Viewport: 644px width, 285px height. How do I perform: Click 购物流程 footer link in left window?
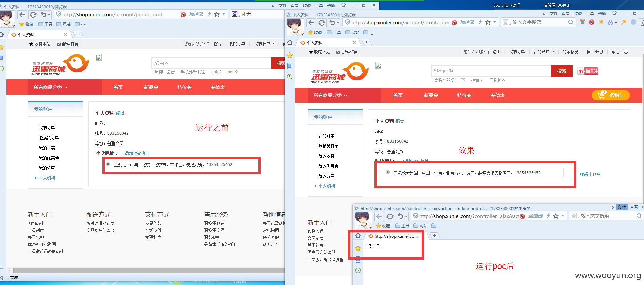(36, 223)
